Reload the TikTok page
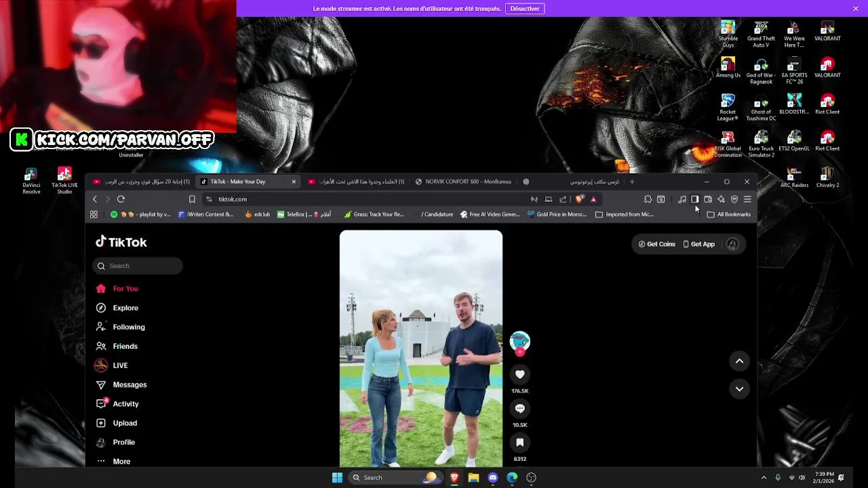The height and width of the screenshot is (488, 868). (121, 199)
